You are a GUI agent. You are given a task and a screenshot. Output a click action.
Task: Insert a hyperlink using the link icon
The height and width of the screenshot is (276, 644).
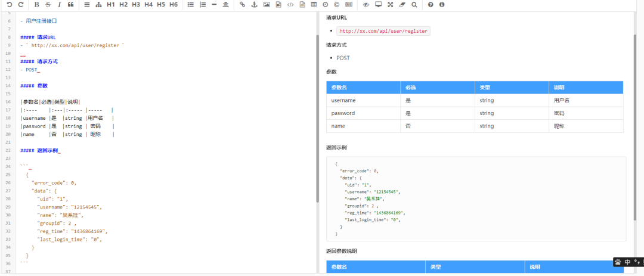(x=242, y=5)
